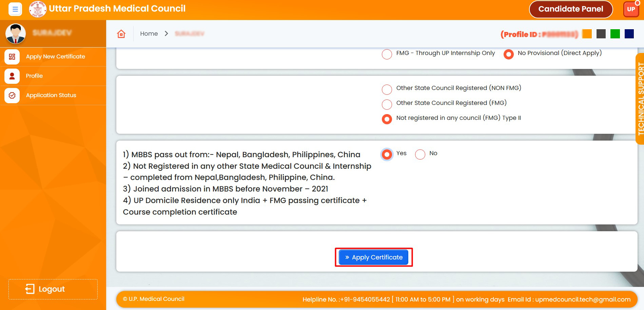Open Application Status menu item
644x310 pixels.
(51, 95)
